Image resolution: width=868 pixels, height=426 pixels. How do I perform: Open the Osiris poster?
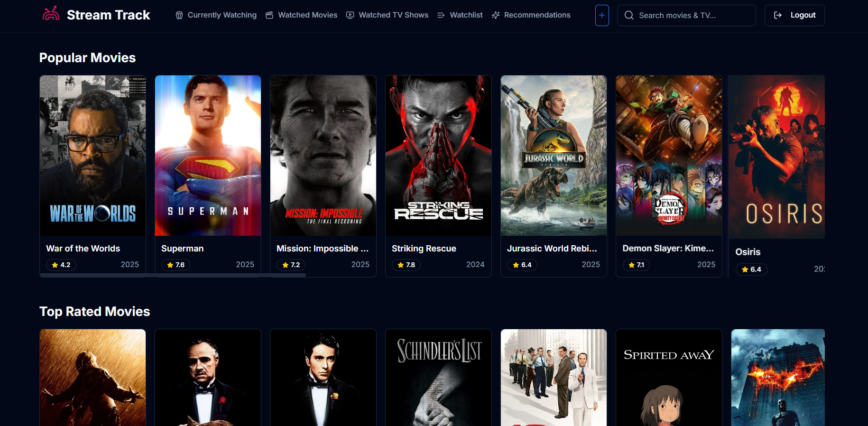(777, 157)
